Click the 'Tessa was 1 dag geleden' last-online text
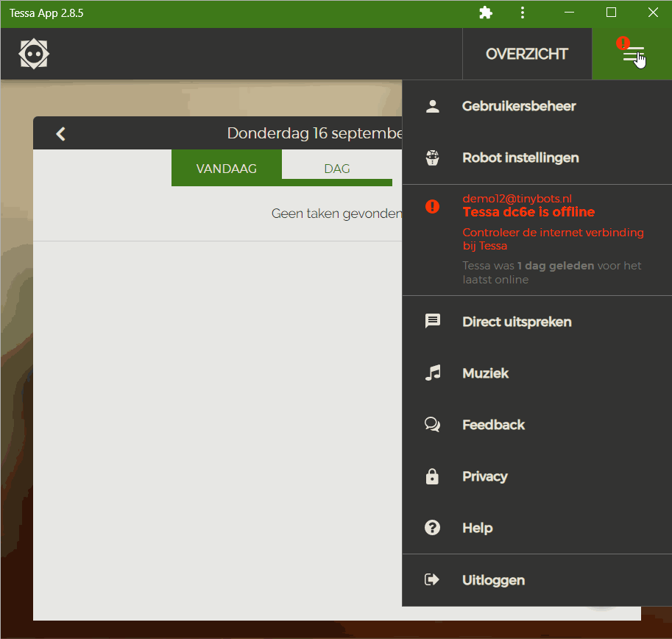The height and width of the screenshot is (639, 672). [x=552, y=272]
